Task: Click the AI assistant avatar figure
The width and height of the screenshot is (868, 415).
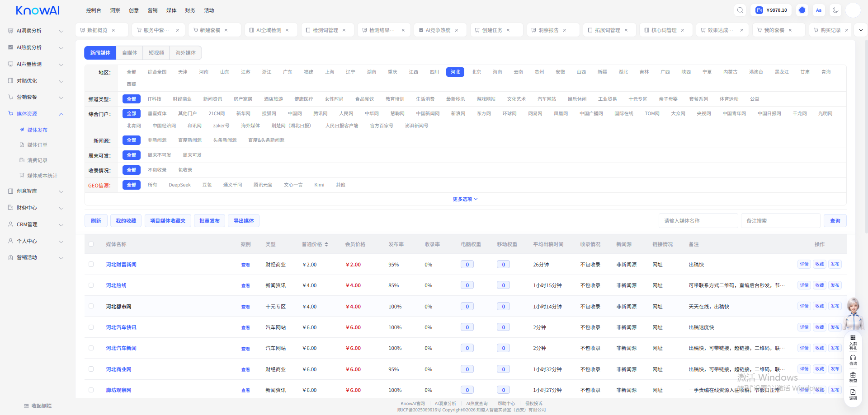Action: click(x=854, y=314)
